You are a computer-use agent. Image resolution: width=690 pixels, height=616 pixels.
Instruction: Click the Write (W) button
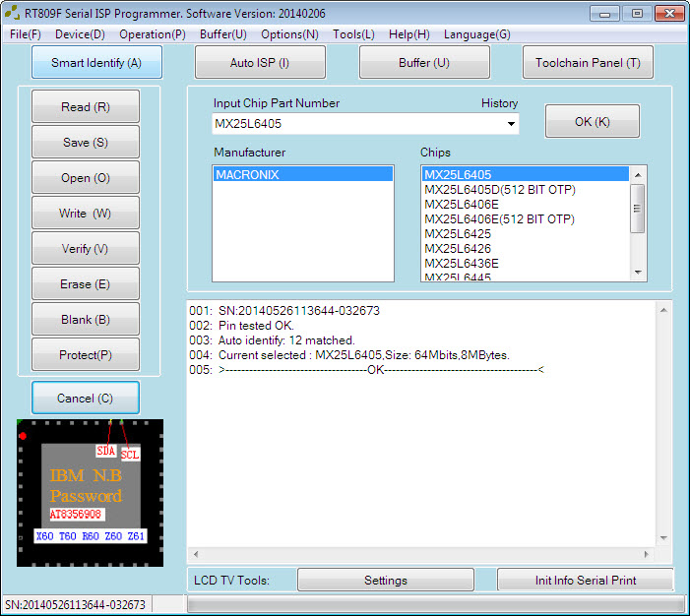tap(86, 213)
